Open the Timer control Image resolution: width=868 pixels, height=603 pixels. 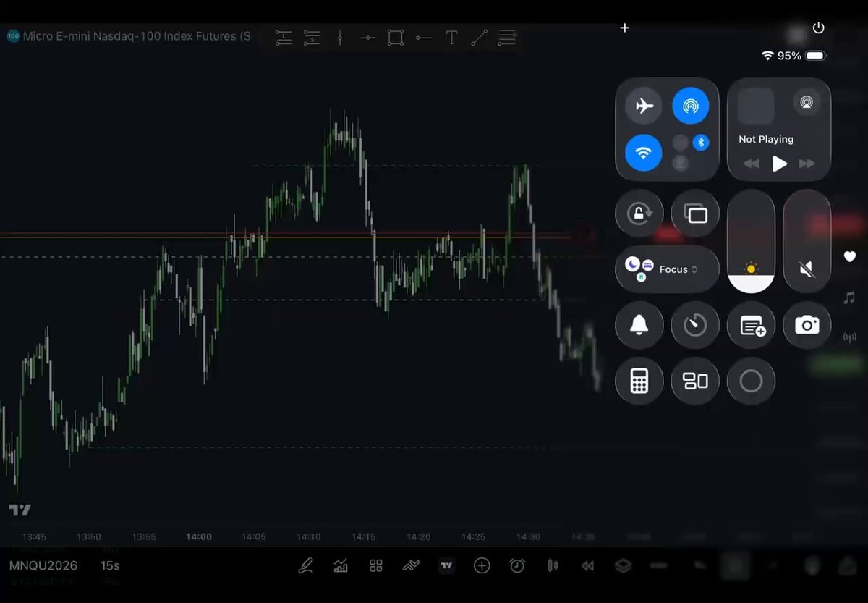point(695,325)
